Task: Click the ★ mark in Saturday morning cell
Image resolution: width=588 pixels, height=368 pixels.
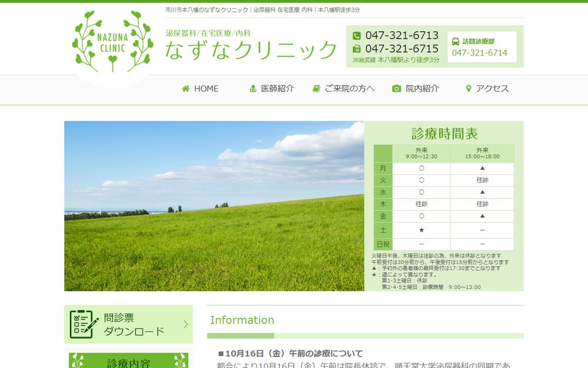Action: coord(422,230)
